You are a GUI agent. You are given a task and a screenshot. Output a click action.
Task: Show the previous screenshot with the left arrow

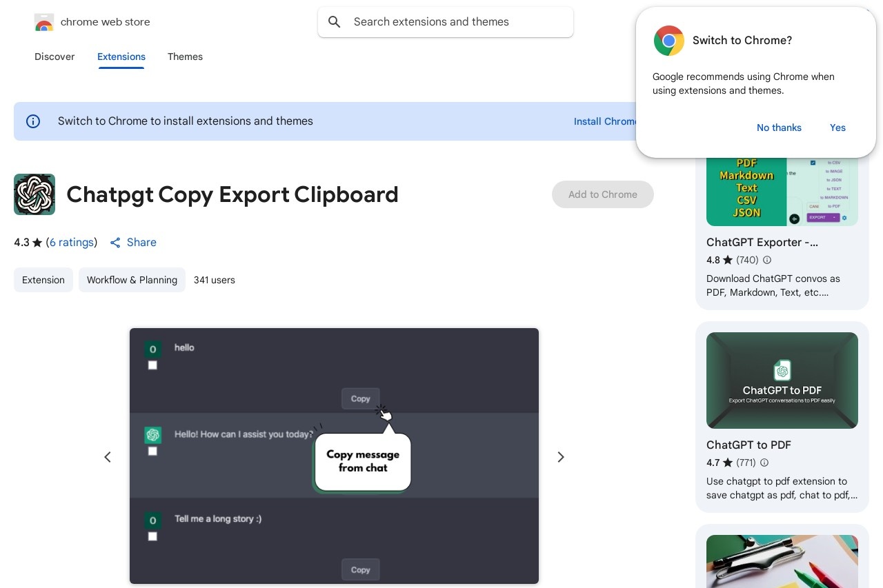[x=108, y=457]
